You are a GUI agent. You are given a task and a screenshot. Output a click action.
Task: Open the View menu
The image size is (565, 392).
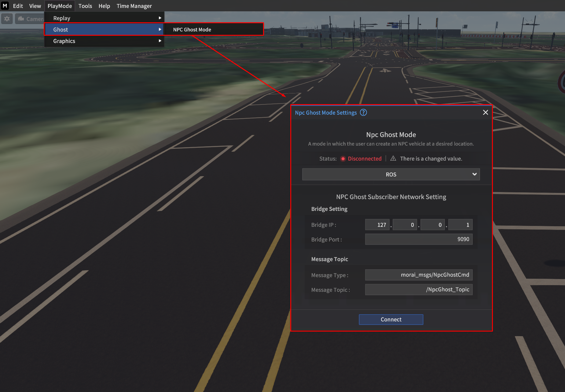coord(35,6)
